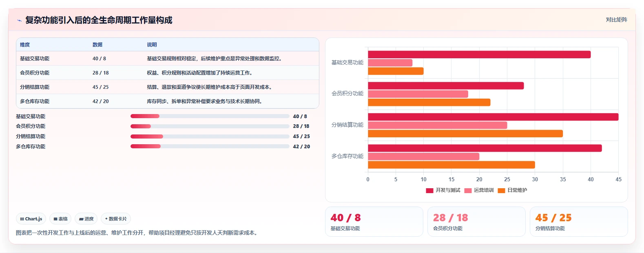Click table cell value 42 / 20
The width and height of the screenshot is (644, 253).
coord(101,101)
